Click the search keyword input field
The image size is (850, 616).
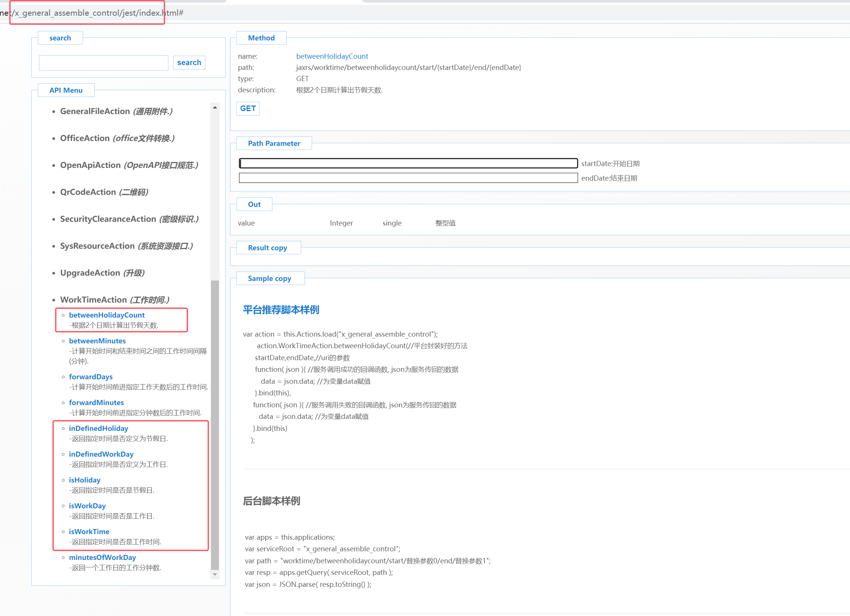click(x=103, y=63)
